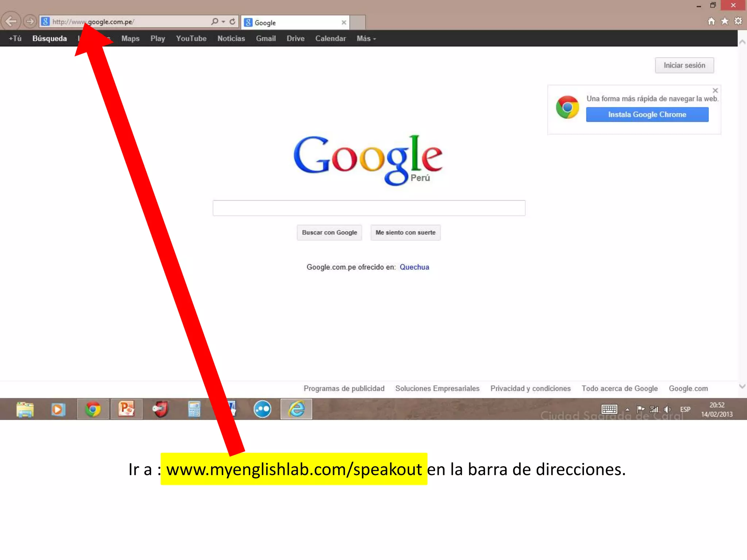Screen dimensions: 747x560
Task: Open browser tools gear icon
Action: [x=738, y=21]
